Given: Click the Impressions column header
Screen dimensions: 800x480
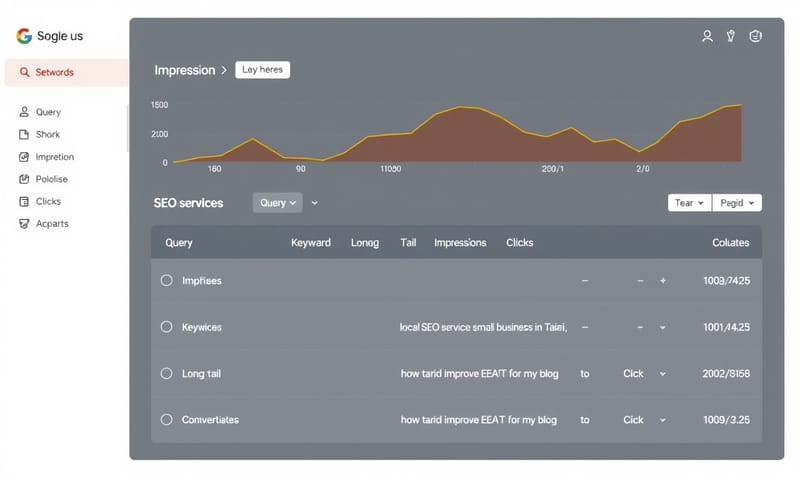Looking at the screenshot, I should [460, 243].
